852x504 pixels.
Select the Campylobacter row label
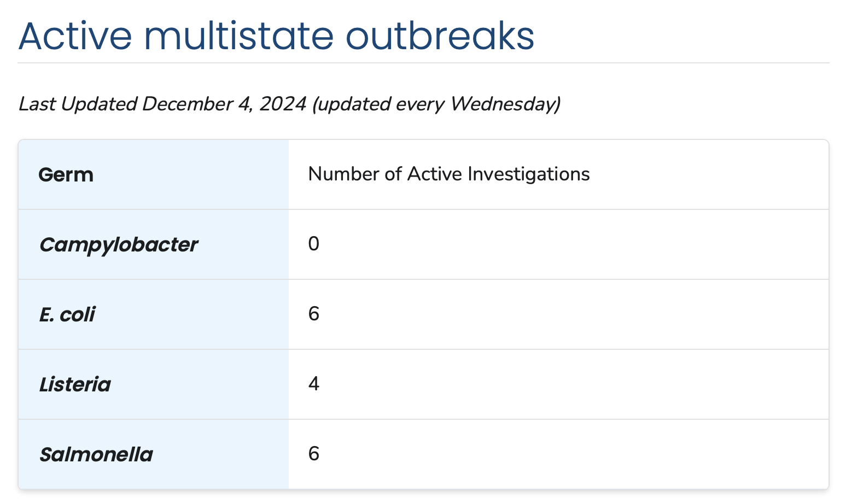point(119,244)
